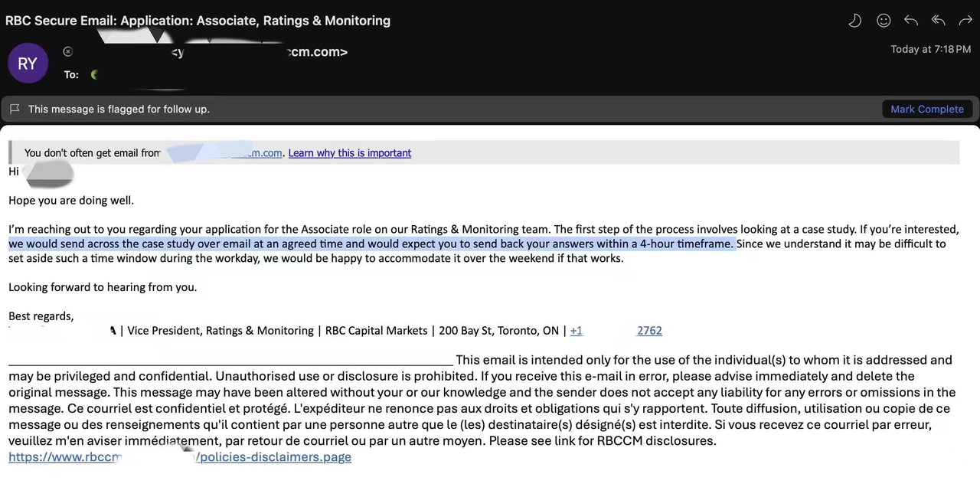Click the Forward arrow icon
Image resolution: width=980 pixels, height=497 pixels.
(x=965, y=21)
